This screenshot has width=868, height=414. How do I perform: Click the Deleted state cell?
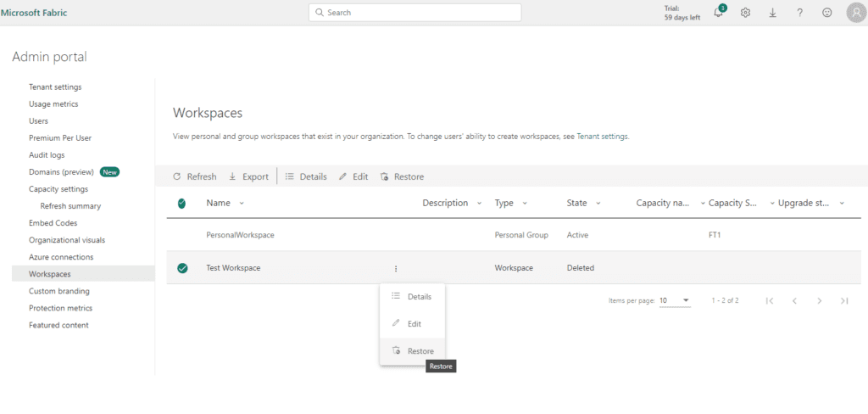click(580, 268)
